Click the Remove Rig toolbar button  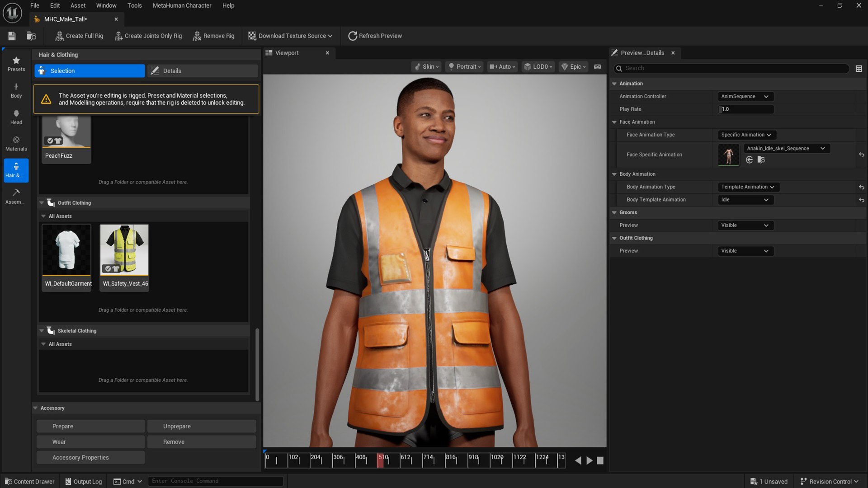point(214,36)
